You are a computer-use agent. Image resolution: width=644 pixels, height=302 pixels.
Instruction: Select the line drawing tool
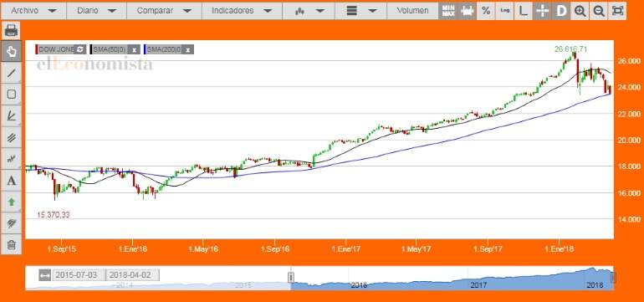12,73
